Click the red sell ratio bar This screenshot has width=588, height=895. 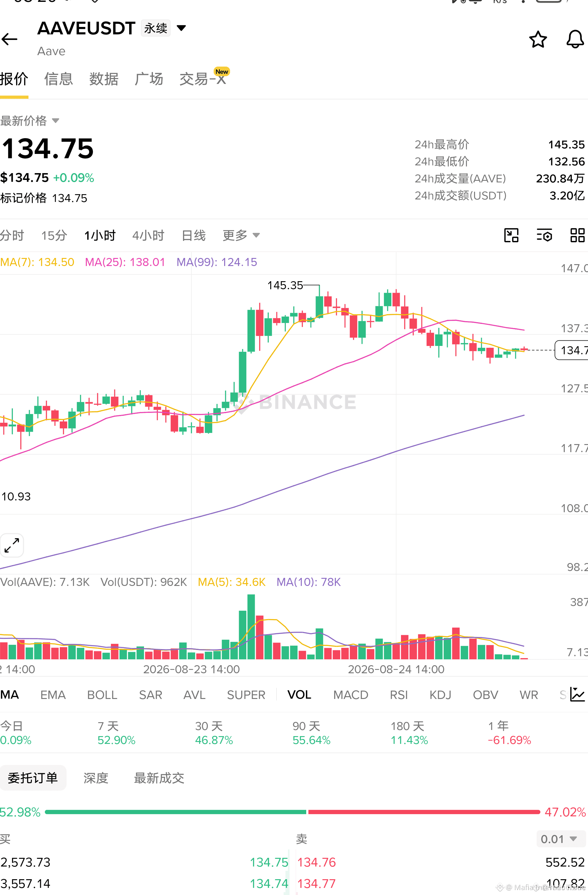pos(424,812)
